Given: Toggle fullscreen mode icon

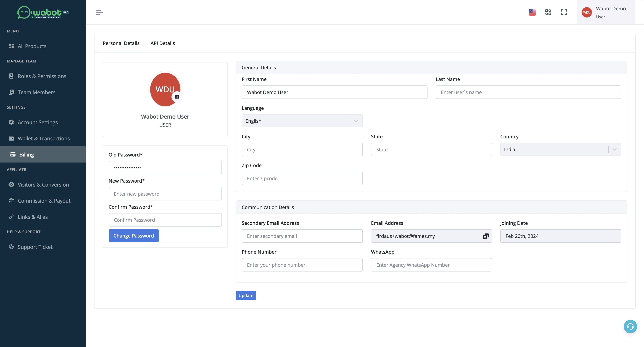Looking at the screenshot, I should (x=564, y=12).
